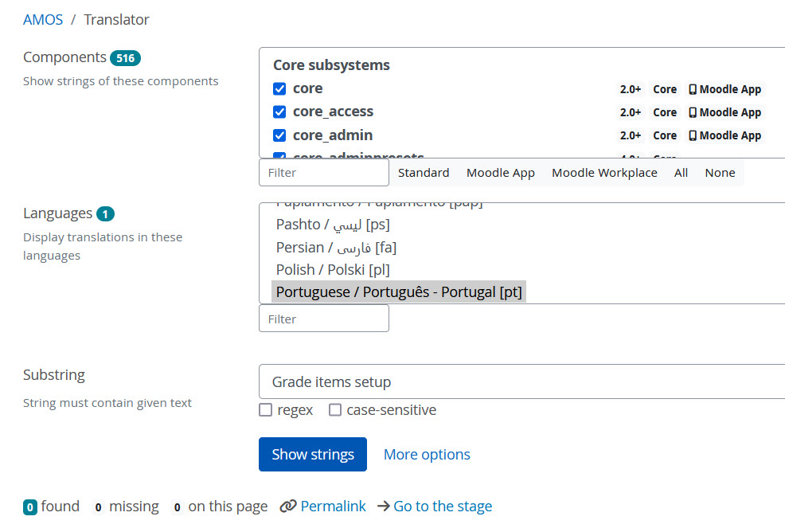
Task: Click the Moodle App badge beside core_access
Action: (x=725, y=112)
